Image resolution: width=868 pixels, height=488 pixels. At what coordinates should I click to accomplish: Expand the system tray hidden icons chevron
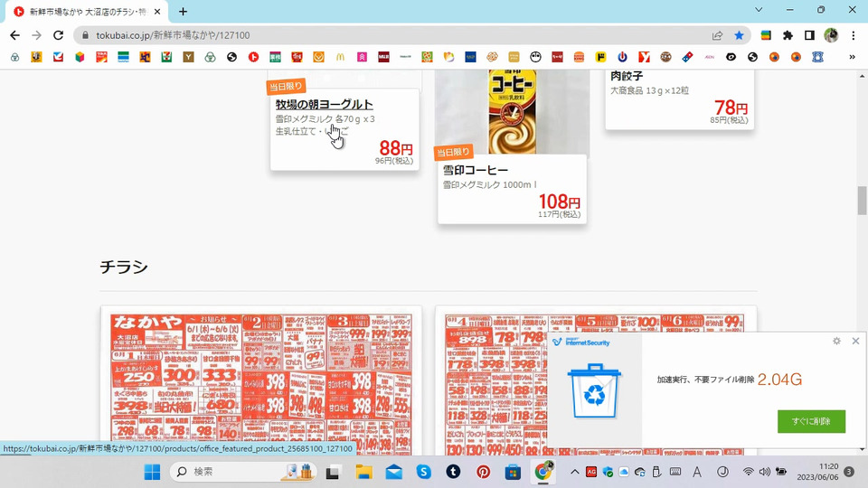(575, 472)
